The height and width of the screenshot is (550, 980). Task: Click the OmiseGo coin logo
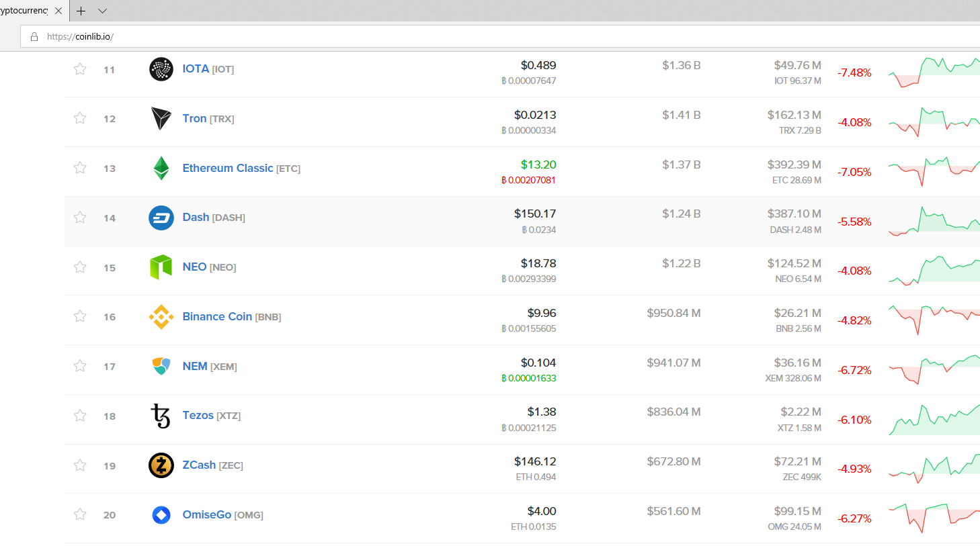[x=161, y=515]
